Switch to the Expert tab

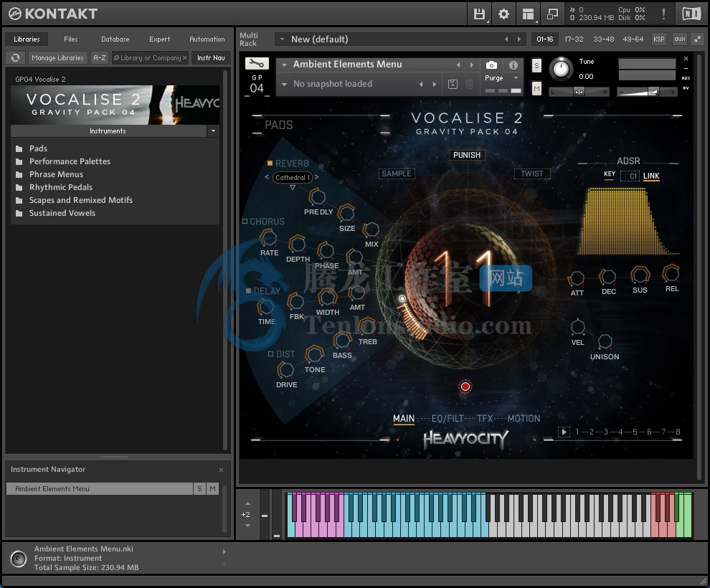(159, 39)
